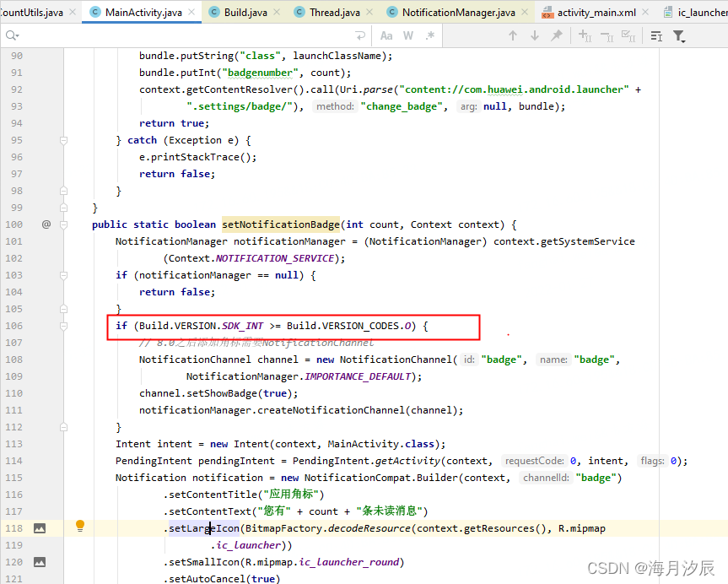This screenshot has height=584, width=728.
Task: Toggle fold marker at line 99
Action: [63, 208]
